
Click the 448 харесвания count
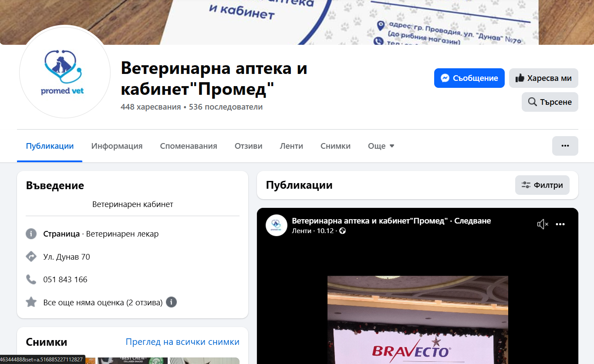(x=151, y=107)
